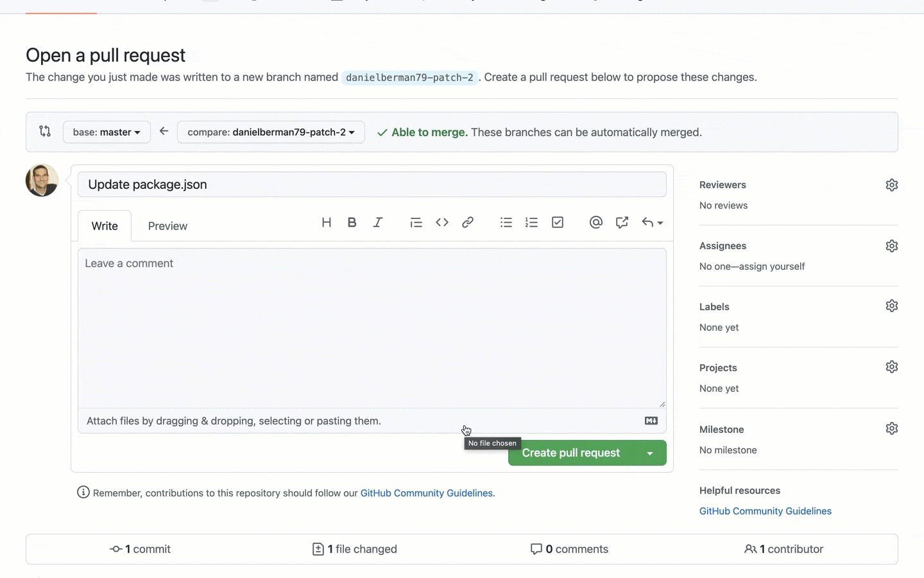Click the Able to merge status text

(429, 132)
